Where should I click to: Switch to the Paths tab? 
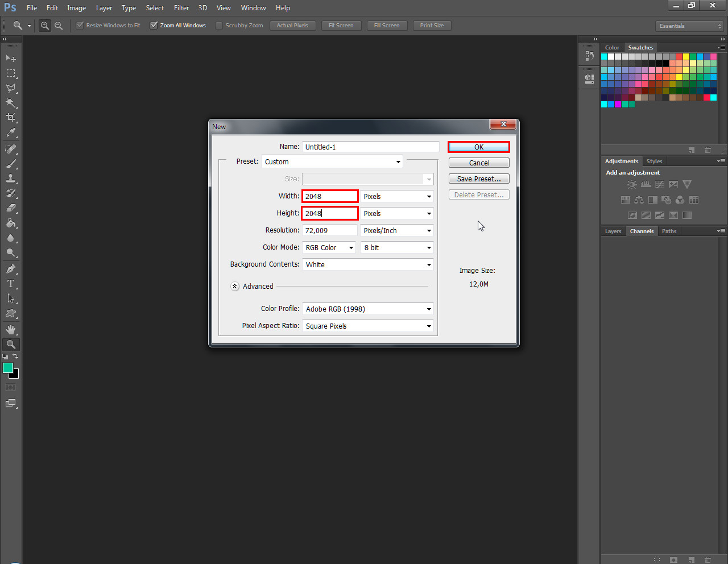coord(669,231)
